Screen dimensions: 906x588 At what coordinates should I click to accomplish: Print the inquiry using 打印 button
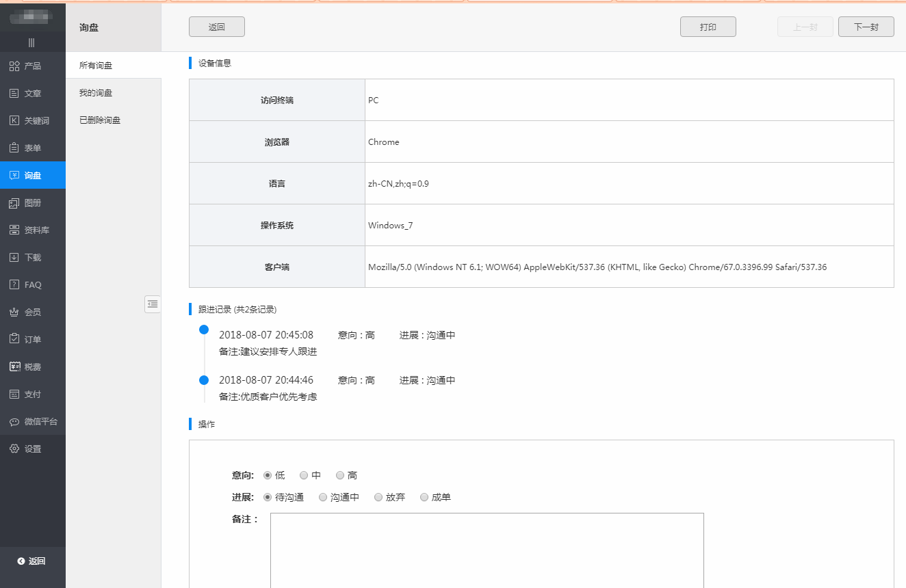[x=708, y=27]
